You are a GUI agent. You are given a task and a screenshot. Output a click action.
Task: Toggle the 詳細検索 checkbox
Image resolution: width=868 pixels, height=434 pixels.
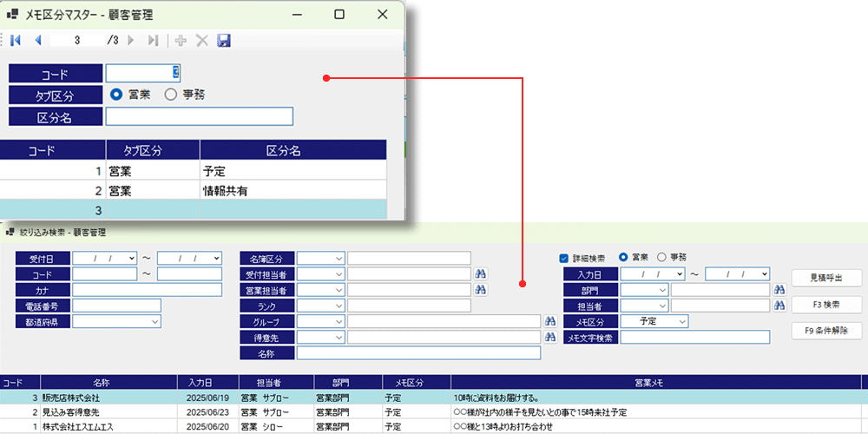point(564,258)
